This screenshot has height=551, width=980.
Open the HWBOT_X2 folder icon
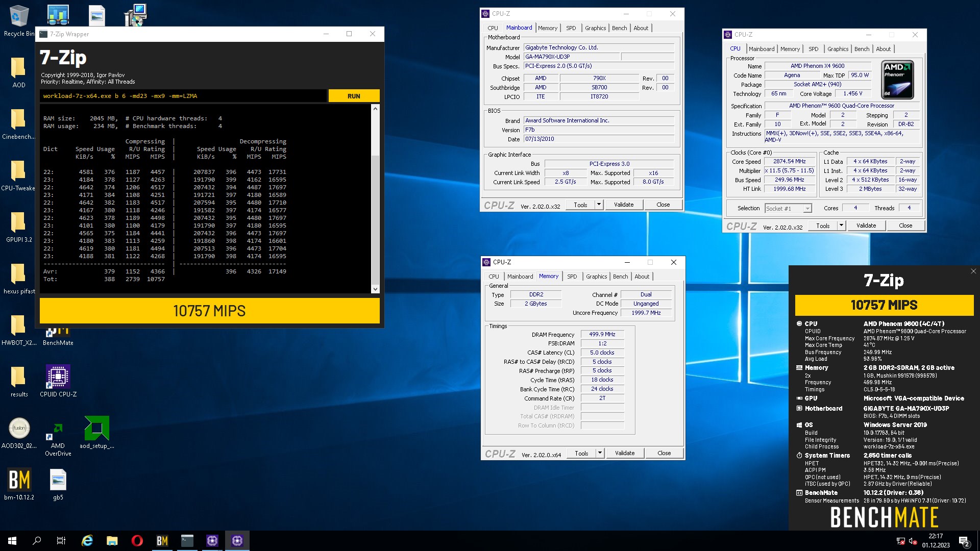[x=19, y=330]
